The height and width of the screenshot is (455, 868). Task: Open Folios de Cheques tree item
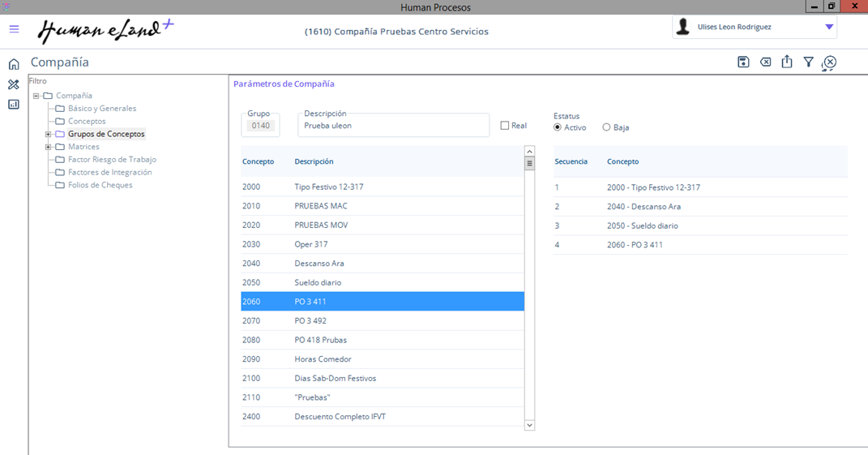point(100,185)
